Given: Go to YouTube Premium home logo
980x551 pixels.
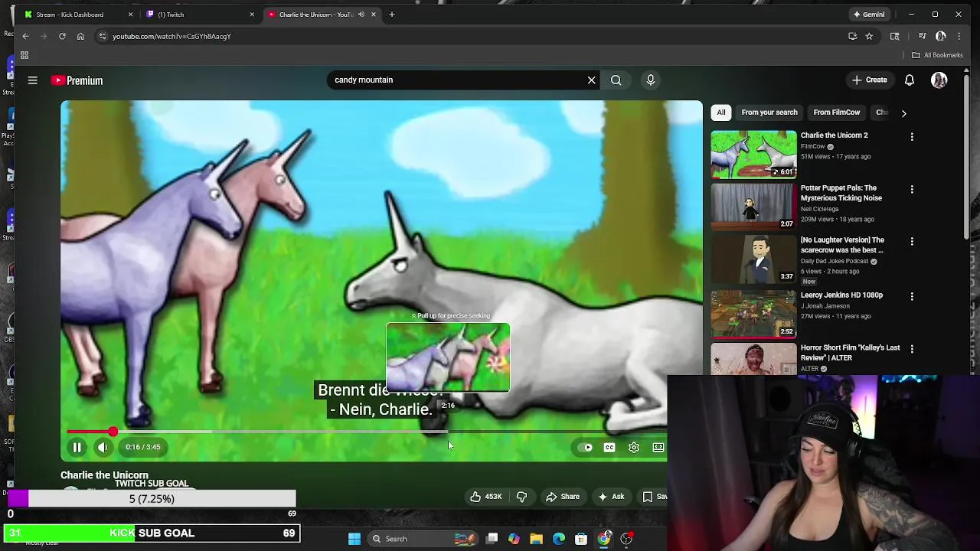Looking at the screenshot, I should click(x=77, y=80).
